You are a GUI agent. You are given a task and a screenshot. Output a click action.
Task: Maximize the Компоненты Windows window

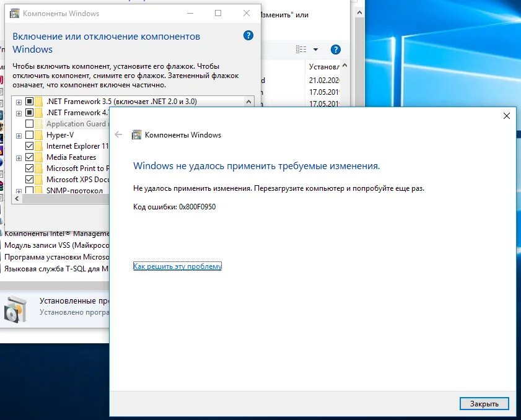[x=218, y=13]
